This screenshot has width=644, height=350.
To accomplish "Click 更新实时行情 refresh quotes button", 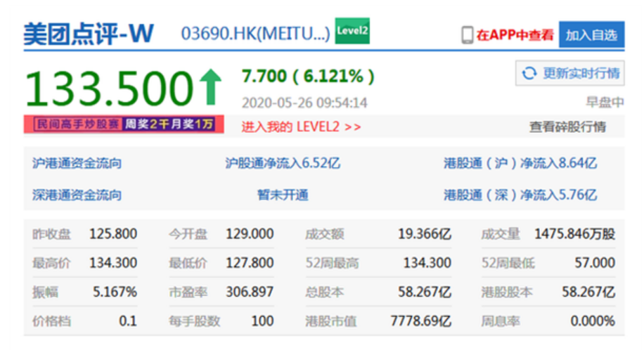I will pyautogui.click(x=570, y=74).
